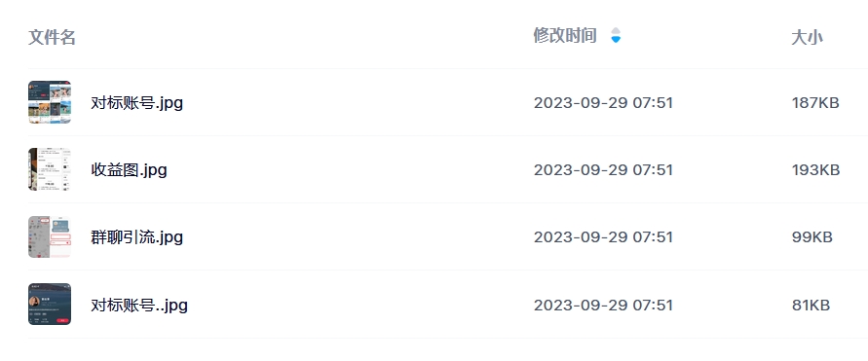Open the 对标账号..jpg thumbnail image
This screenshot has width=868, height=361.
click(50, 304)
